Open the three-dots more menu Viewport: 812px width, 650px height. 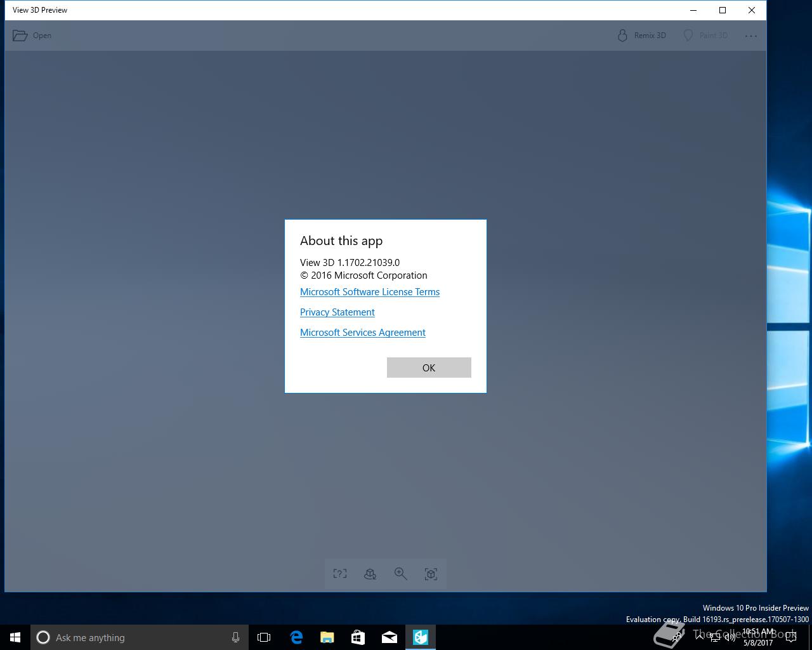pos(751,36)
